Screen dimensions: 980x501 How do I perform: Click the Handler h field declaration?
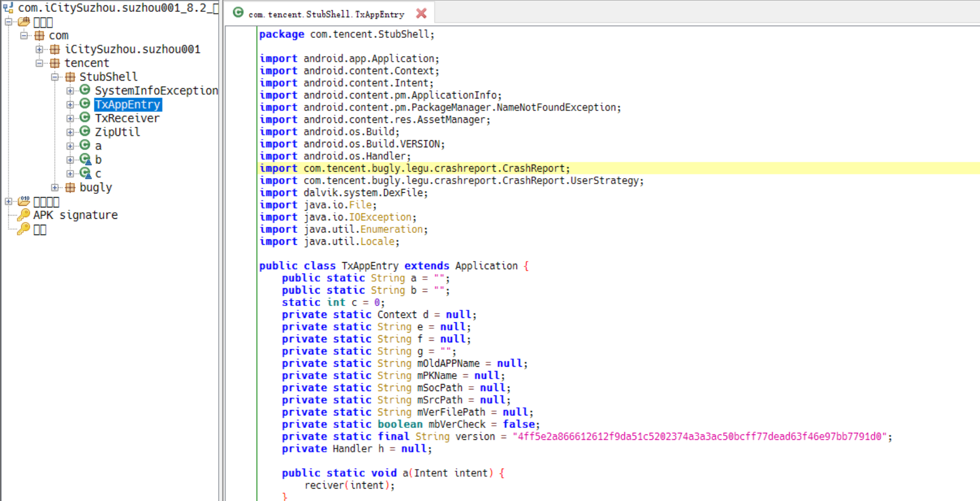pos(357,449)
